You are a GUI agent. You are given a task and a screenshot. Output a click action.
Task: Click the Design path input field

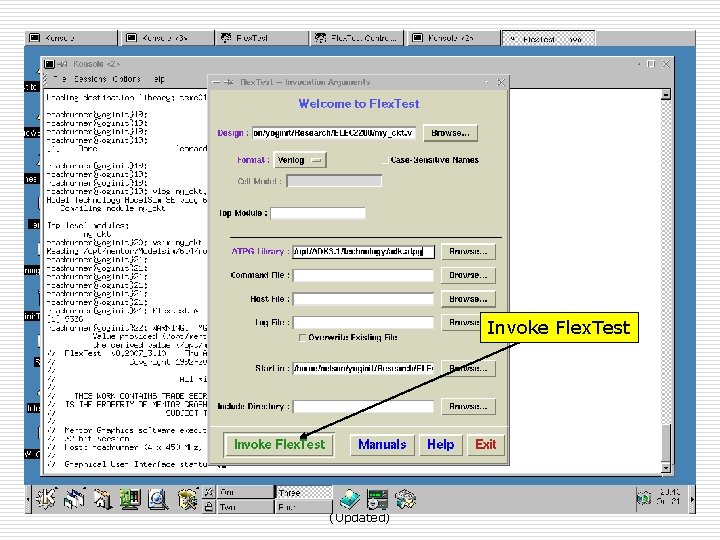click(x=334, y=133)
